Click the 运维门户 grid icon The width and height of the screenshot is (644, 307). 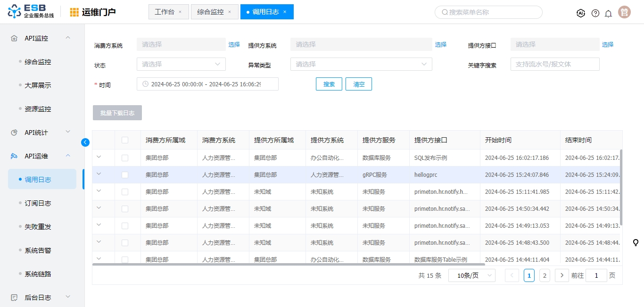pos(74,12)
